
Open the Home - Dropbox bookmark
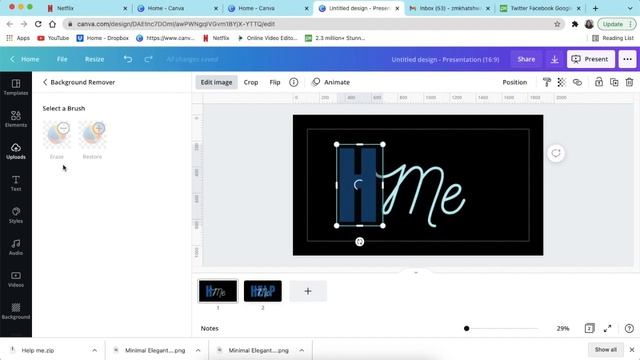point(102,38)
